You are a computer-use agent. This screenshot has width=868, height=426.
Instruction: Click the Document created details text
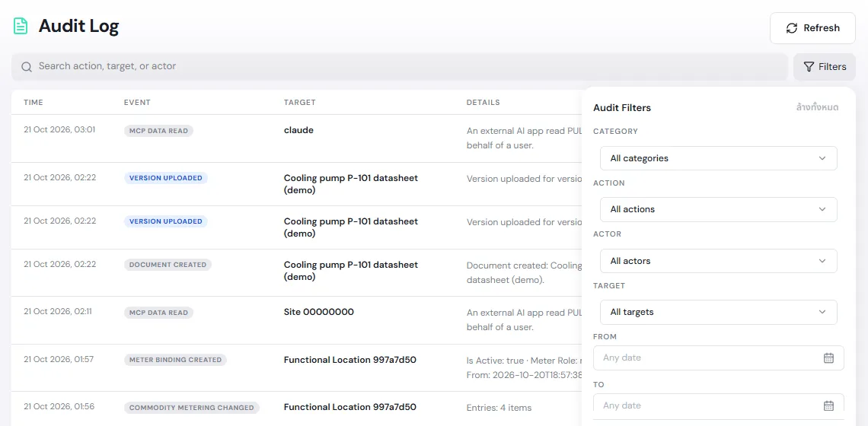click(x=524, y=273)
